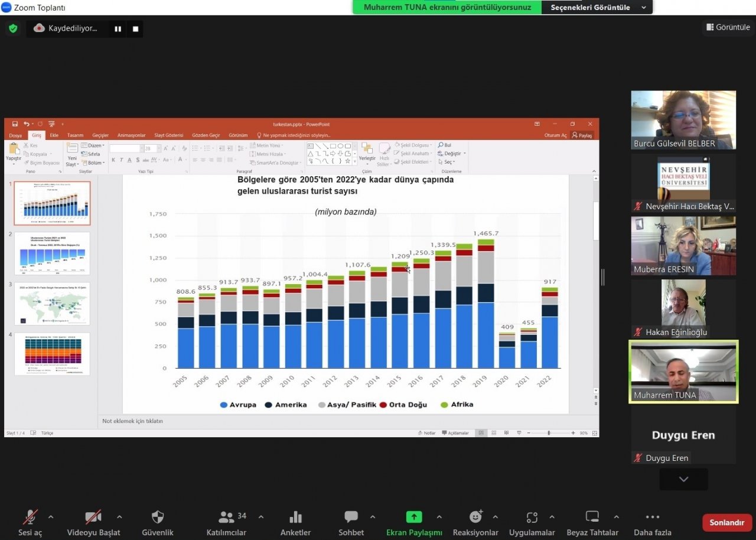Screen dimensions: 756x540
Task: Open the Polls (Anketler) icon
Action: [295, 518]
